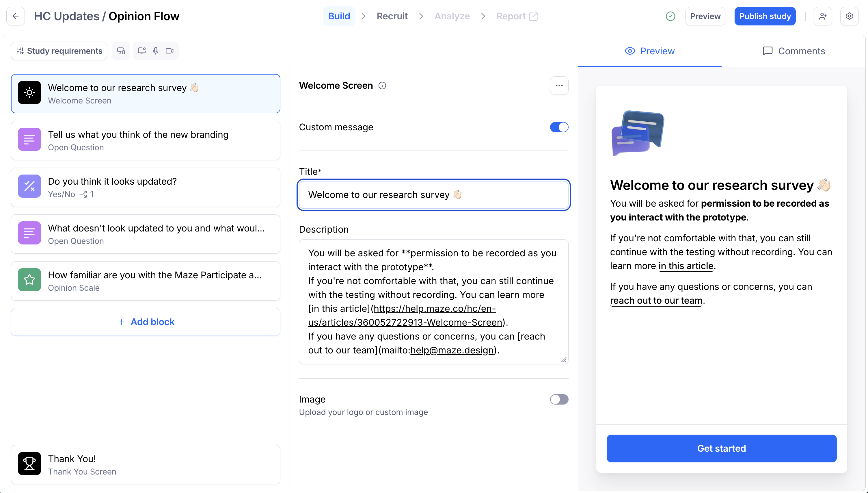Click the 'HC Updates' breadcrumb
Image resolution: width=868 pixels, height=493 pixels.
click(67, 16)
